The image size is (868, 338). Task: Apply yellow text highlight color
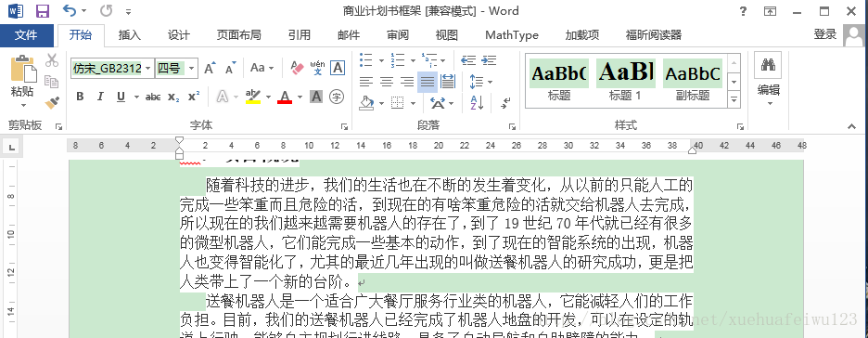pyautogui.click(x=253, y=97)
